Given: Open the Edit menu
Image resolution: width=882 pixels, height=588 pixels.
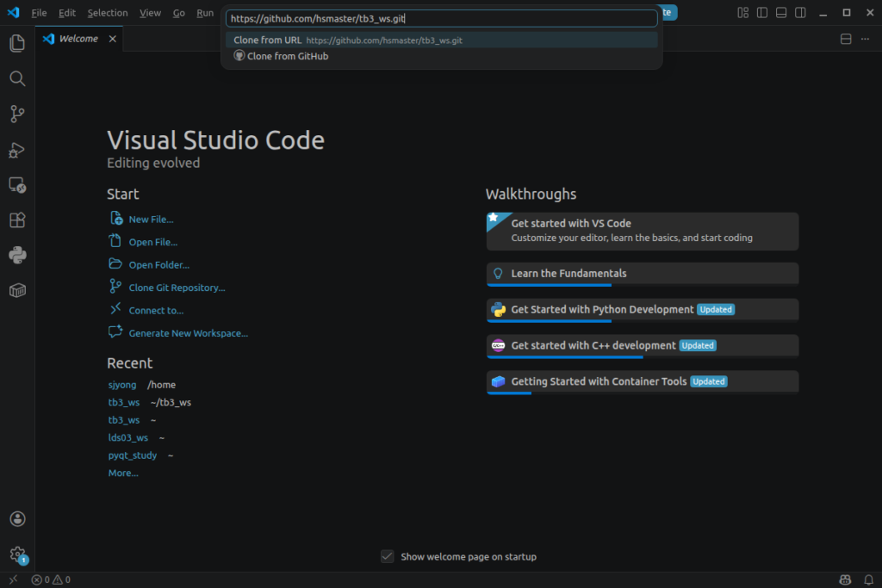Looking at the screenshot, I should pyautogui.click(x=67, y=12).
